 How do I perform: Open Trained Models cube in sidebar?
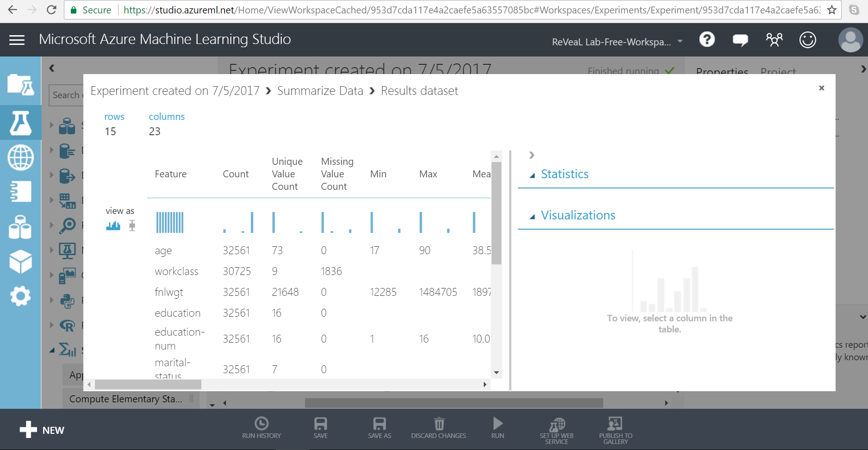click(x=21, y=262)
